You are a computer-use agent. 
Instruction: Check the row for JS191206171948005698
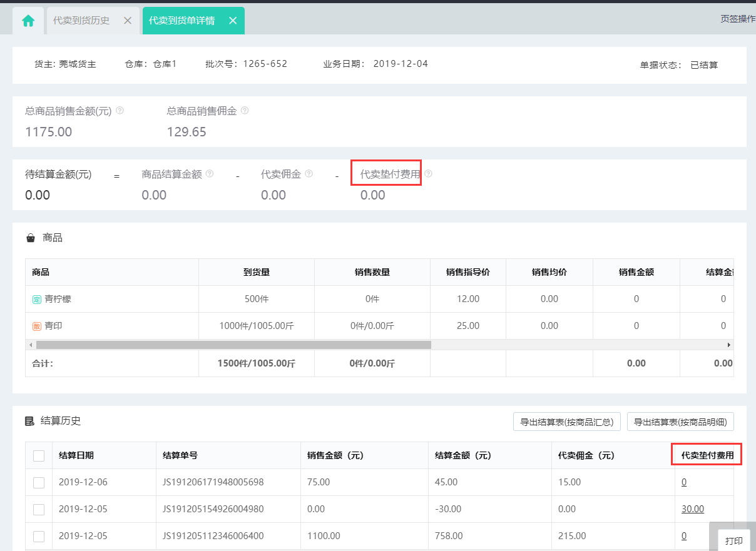[x=39, y=483]
